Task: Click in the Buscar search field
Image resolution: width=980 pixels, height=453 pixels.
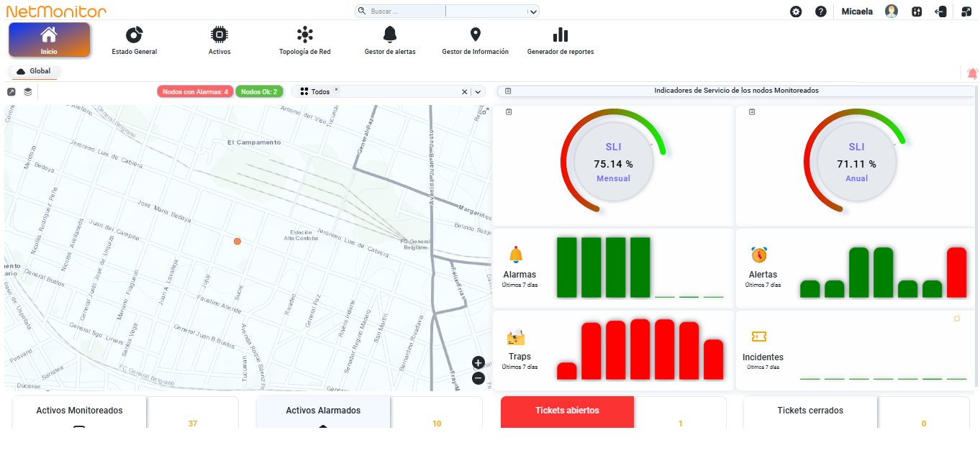Action: (x=407, y=12)
